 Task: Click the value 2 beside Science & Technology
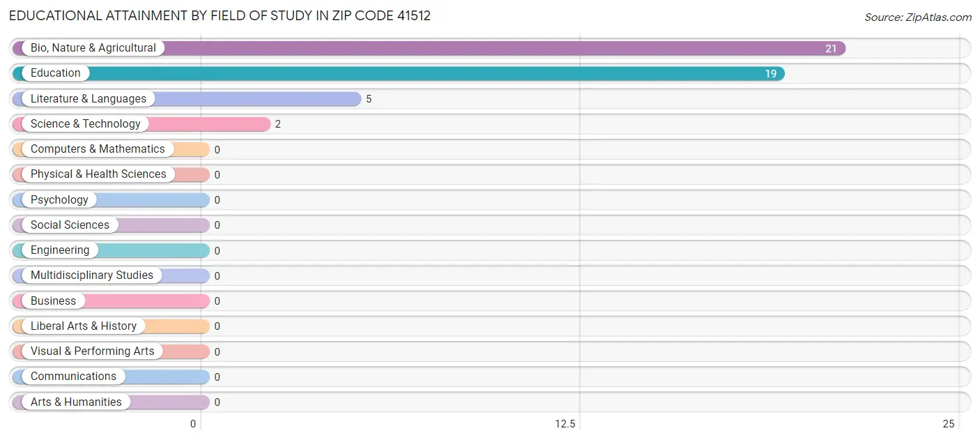coord(278,124)
